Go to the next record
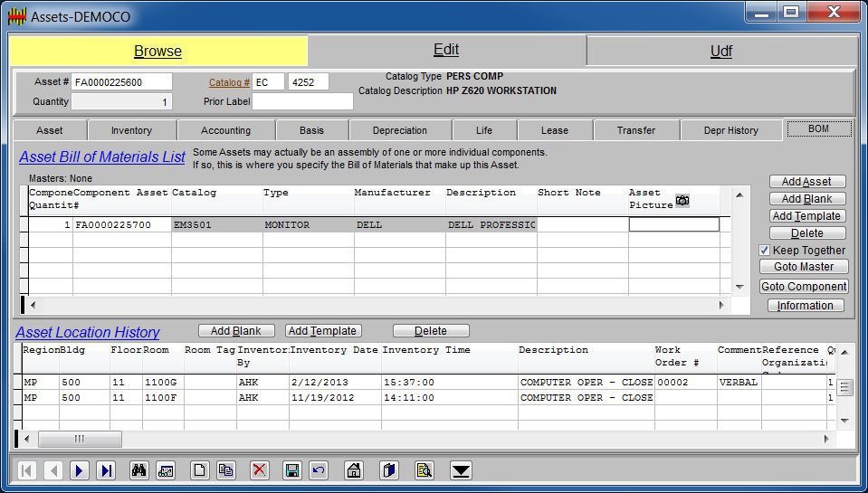This screenshot has height=493, width=868. coord(79,470)
